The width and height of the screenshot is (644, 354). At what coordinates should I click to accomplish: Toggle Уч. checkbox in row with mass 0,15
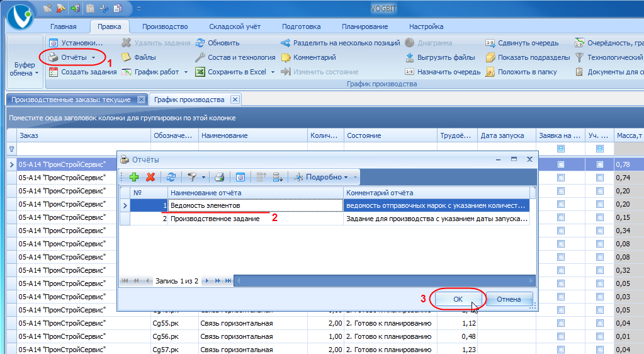click(x=600, y=217)
